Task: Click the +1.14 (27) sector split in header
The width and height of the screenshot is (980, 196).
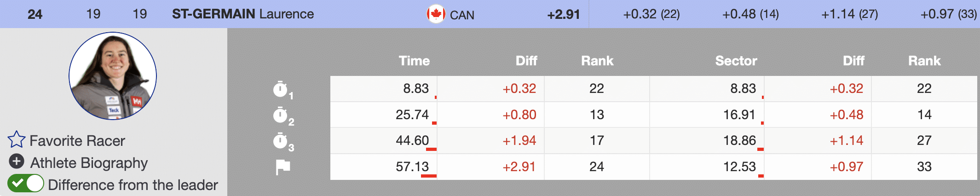Action: (x=849, y=14)
